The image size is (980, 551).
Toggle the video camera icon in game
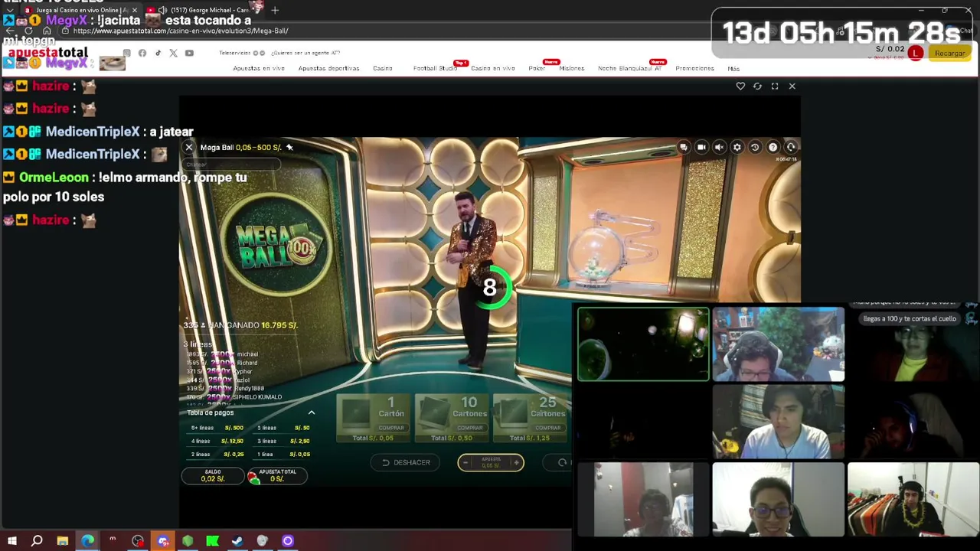[x=701, y=147]
